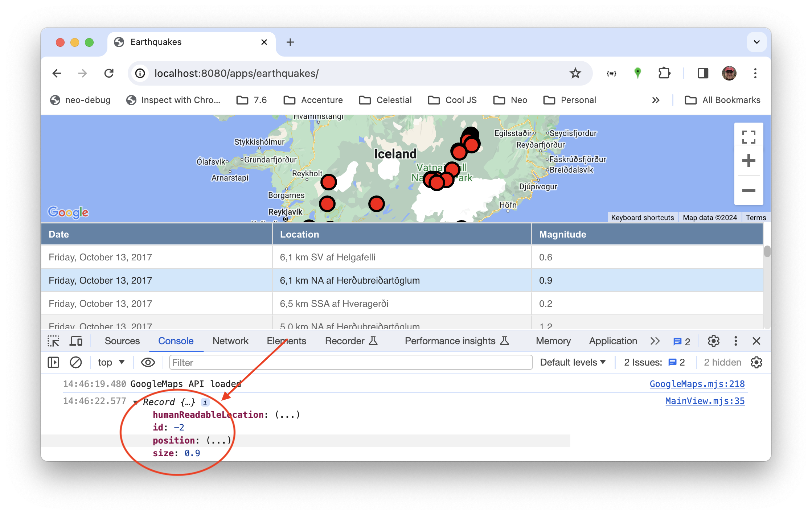The width and height of the screenshot is (812, 515).
Task: Zoom in on the map
Action: (x=749, y=161)
